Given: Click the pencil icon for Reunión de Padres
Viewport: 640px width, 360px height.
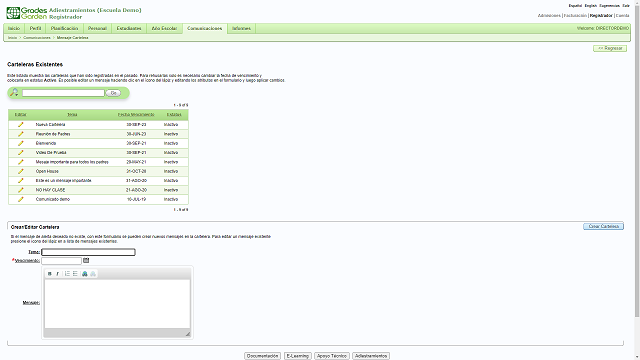Looking at the screenshot, I should click(20, 134).
